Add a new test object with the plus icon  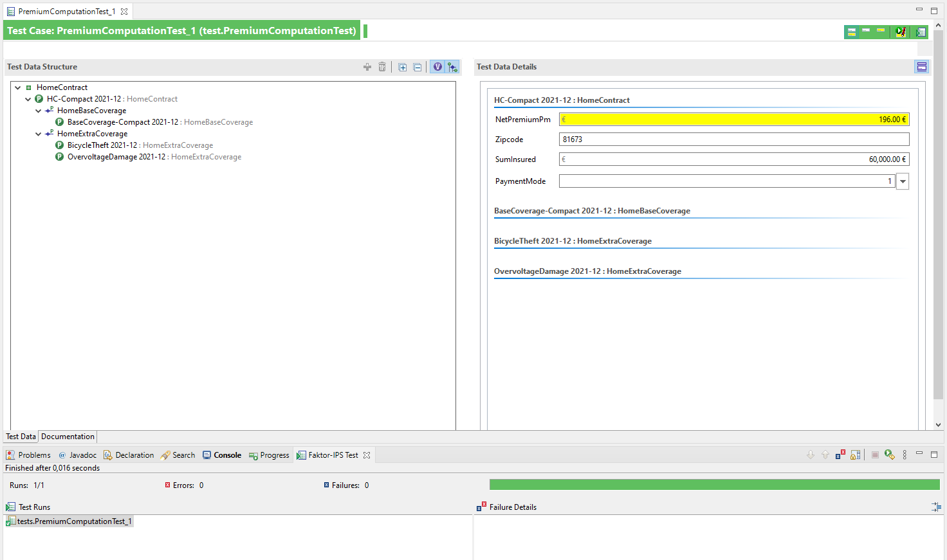click(367, 66)
